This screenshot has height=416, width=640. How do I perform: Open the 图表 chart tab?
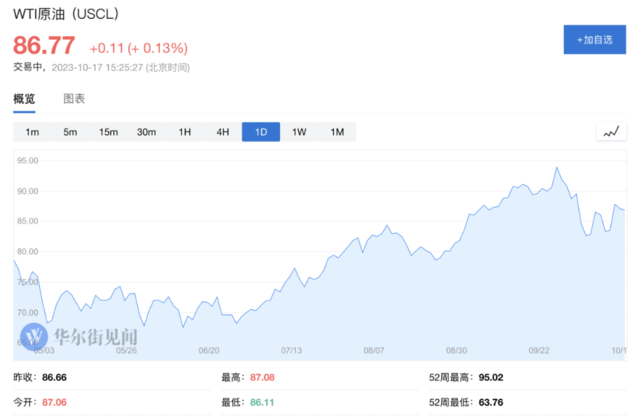(x=74, y=99)
